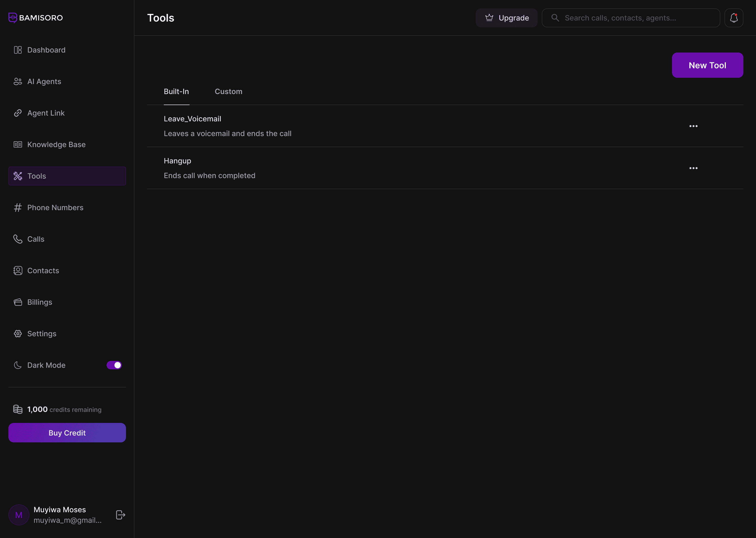Select the Built-In tab
The image size is (756, 538).
[176, 91]
